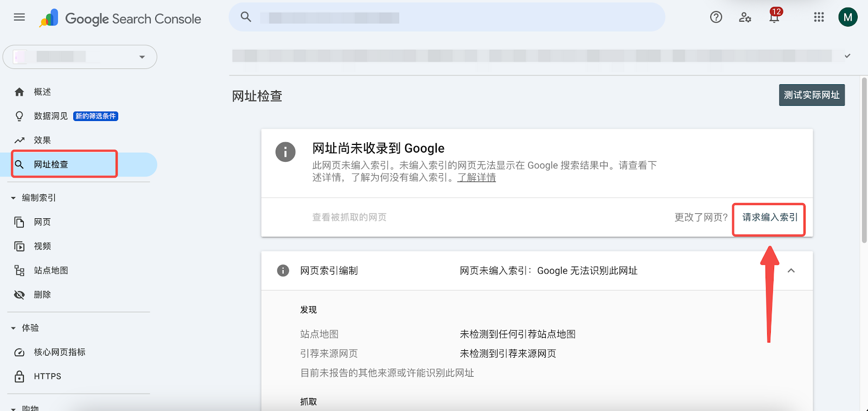Click text 目前未报告的其他来源或许能识别此网址
Image resolution: width=868 pixels, height=411 pixels.
(387, 373)
